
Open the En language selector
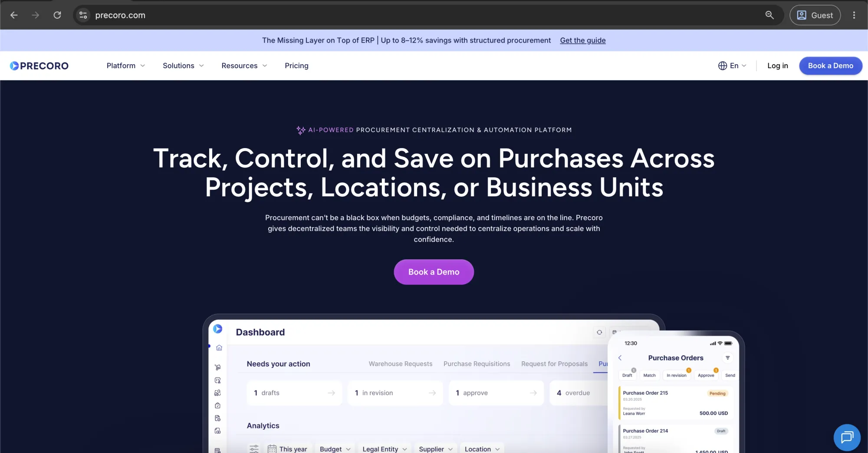pyautogui.click(x=732, y=66)
